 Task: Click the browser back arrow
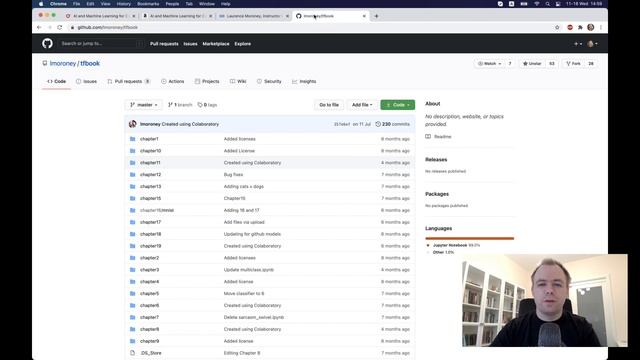[39, 27]
